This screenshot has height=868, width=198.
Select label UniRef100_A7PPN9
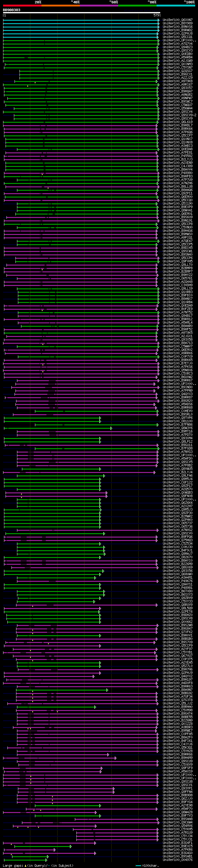click(x=178, y=391)
